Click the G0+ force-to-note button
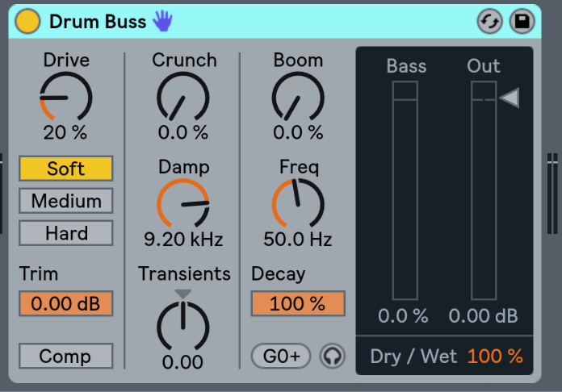The image size is (562, 392). coord(281,356)
